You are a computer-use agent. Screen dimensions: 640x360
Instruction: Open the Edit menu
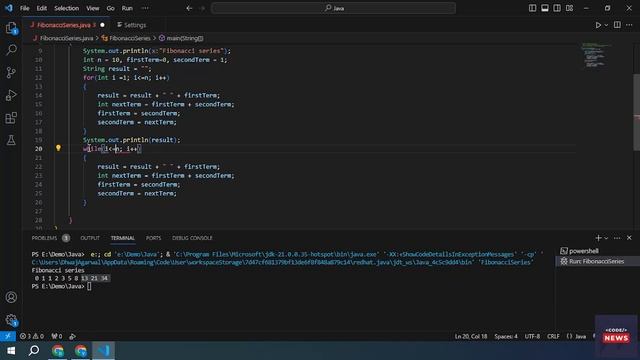(42, 8)
